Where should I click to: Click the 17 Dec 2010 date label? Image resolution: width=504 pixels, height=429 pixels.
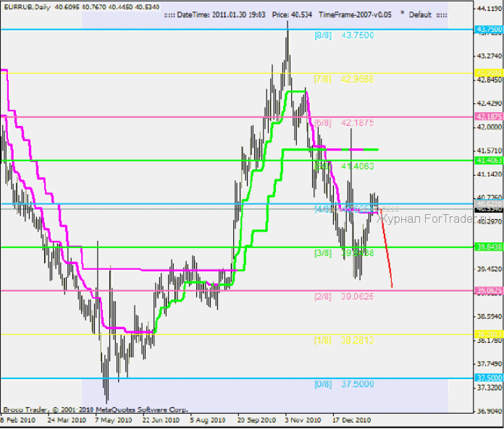click(351, 420)
